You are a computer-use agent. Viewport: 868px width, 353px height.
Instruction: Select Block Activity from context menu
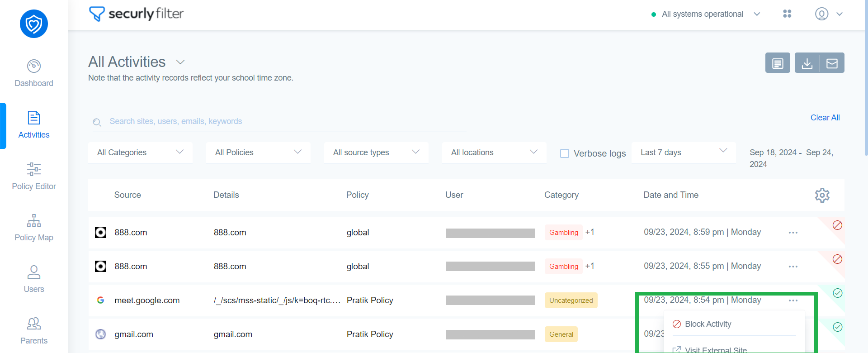[x=708, y=324]
